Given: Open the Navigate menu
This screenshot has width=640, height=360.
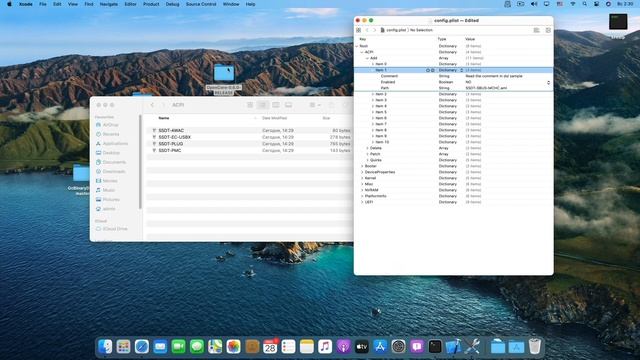Looking at the screenshot, I should click(109, 4).
